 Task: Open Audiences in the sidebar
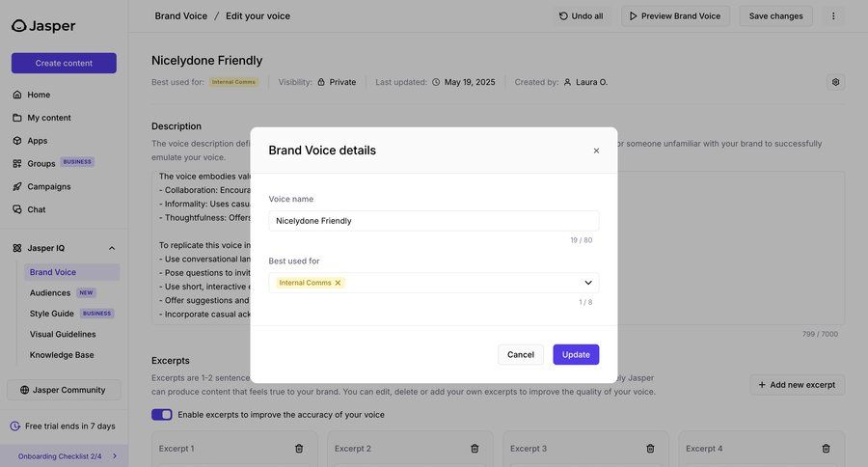click(50, 292)
